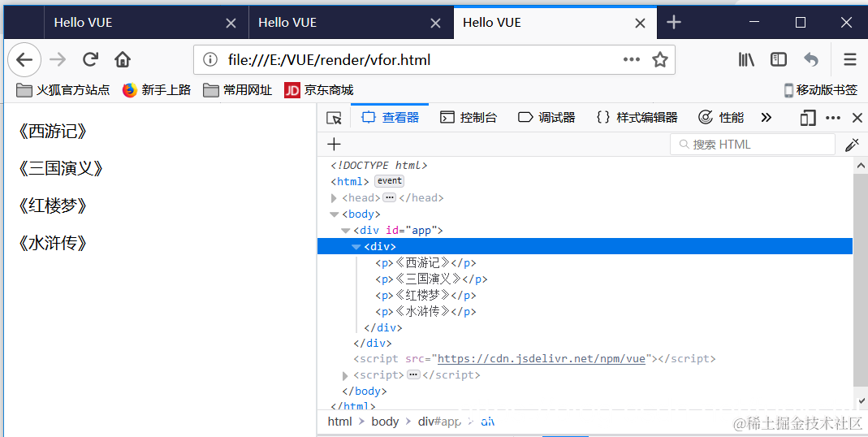The image size is (868, 437).
Task: Select the DOCTYPE html line
Action: pos(379,165)
